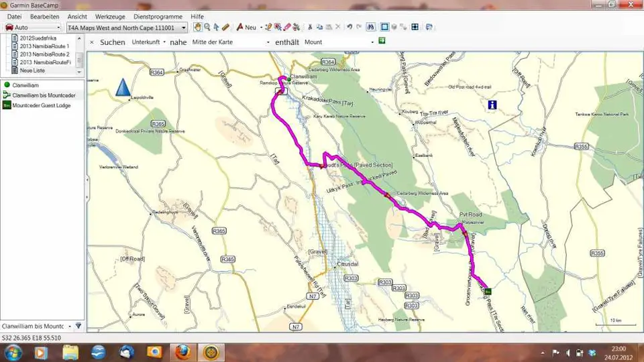Click the Undo arrow
Image resolution: width=644 pixels, height=362 pixels.
click(350, 27)
